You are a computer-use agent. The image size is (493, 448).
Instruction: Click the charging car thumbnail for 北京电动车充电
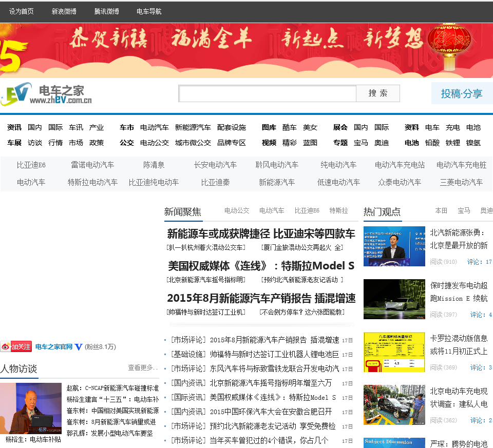(x=394, y=405)
